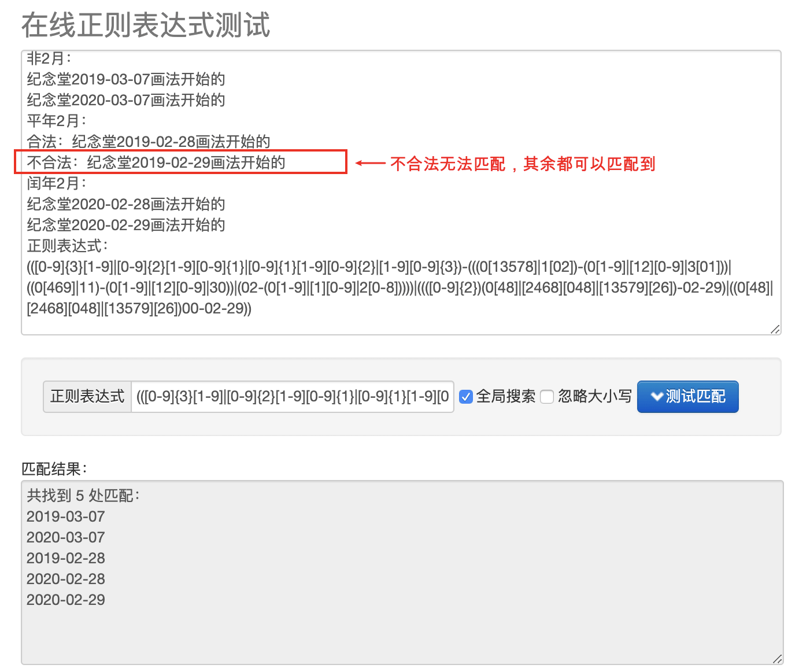Click the result line 2020-02-29
Screen dimensions: 799x672
tap(66, 600)
